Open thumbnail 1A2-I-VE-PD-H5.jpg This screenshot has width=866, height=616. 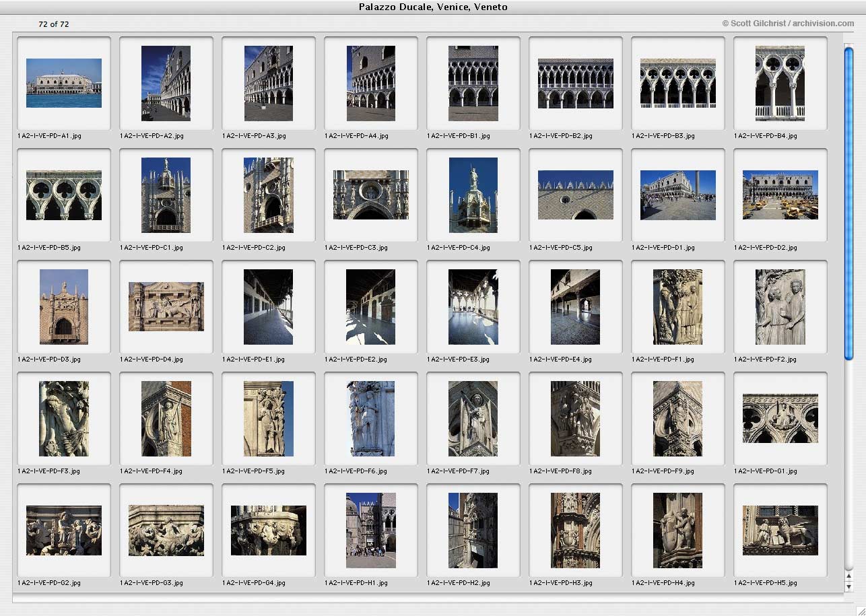point(780,531)
